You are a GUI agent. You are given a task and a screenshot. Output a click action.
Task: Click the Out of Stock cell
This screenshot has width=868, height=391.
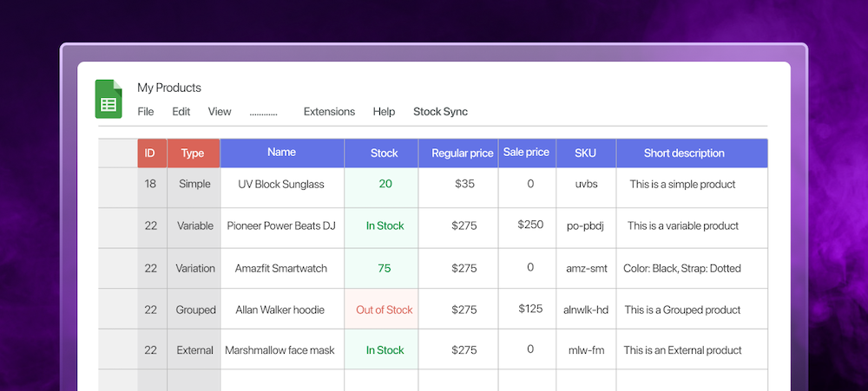click(384, 310)
